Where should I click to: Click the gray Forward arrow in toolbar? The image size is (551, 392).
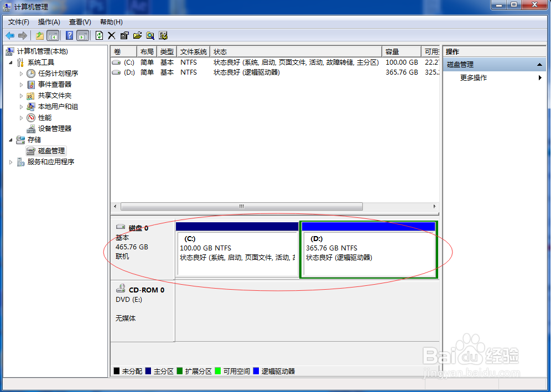click(x=23, y=35)
